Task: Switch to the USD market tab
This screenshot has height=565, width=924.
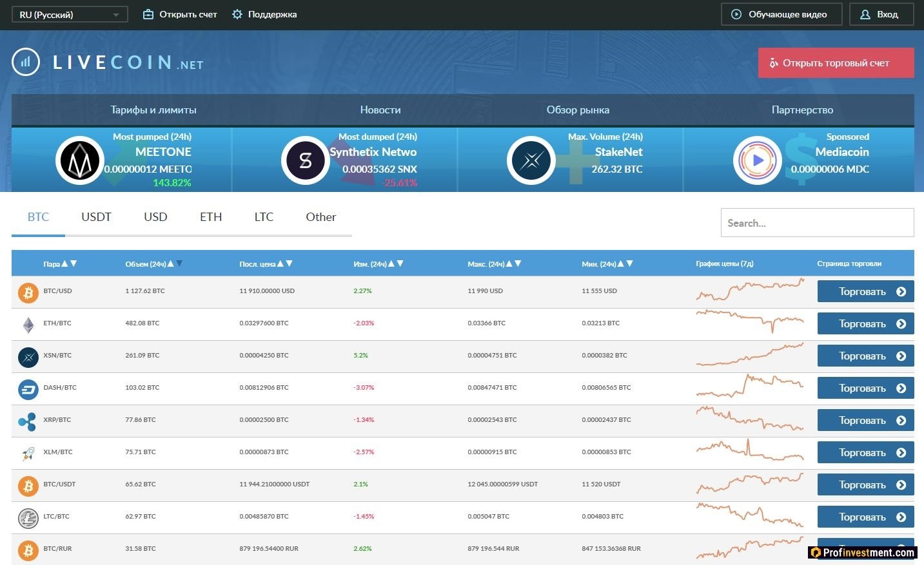Action: [x=155, y=217]
